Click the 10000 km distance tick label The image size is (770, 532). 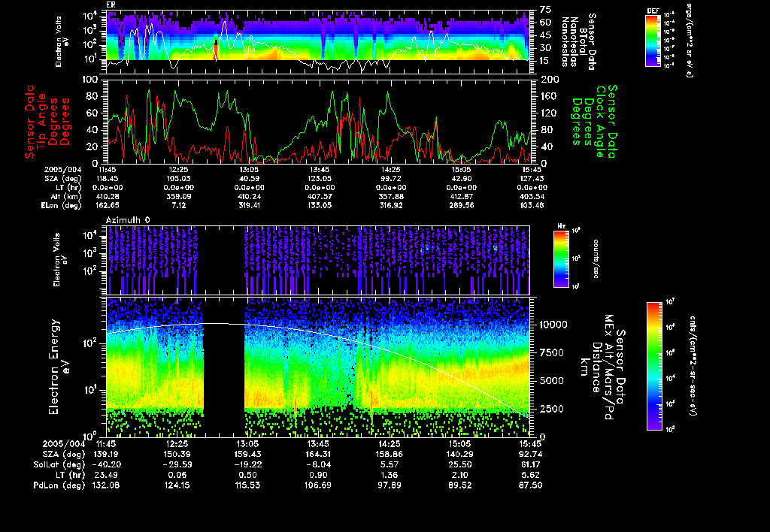[x=553, y=325]
